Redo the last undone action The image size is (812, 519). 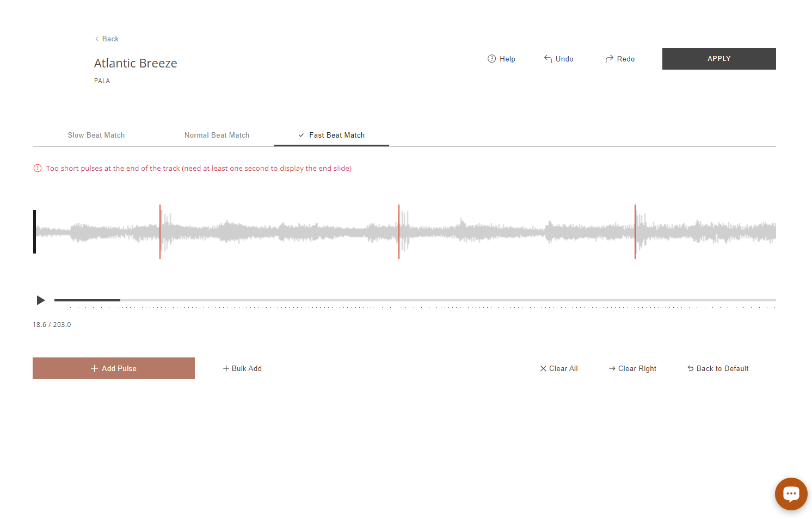(x=620, y=59)
